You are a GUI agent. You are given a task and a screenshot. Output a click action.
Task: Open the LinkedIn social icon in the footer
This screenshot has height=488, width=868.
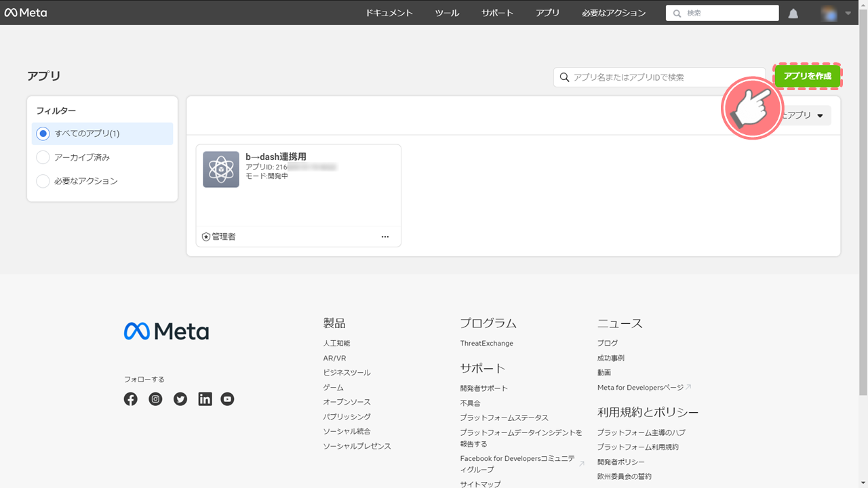[205, 399]
